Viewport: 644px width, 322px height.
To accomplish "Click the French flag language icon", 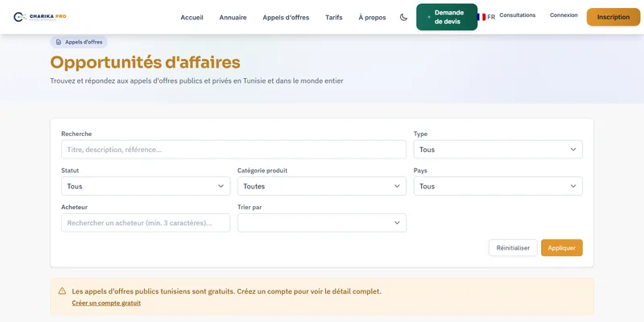I will click(x=481, y=17).
